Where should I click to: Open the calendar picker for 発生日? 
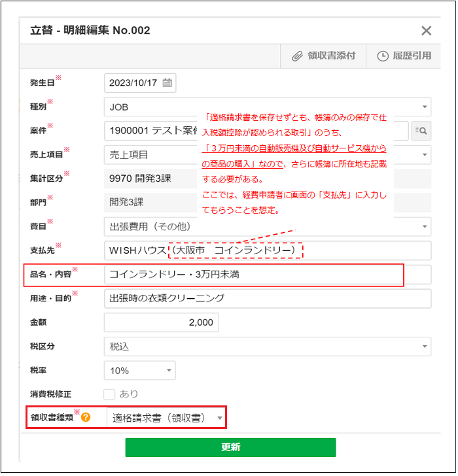click(x=167, y=82)
